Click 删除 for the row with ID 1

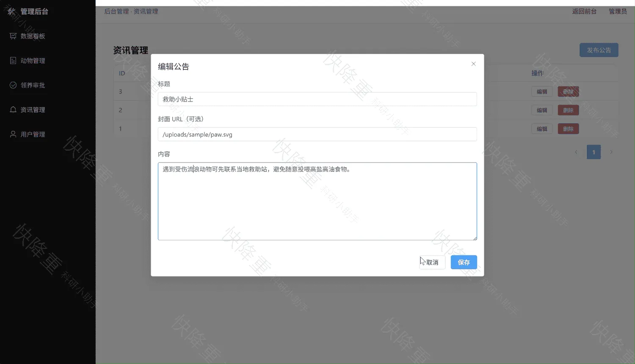[568, 129]
